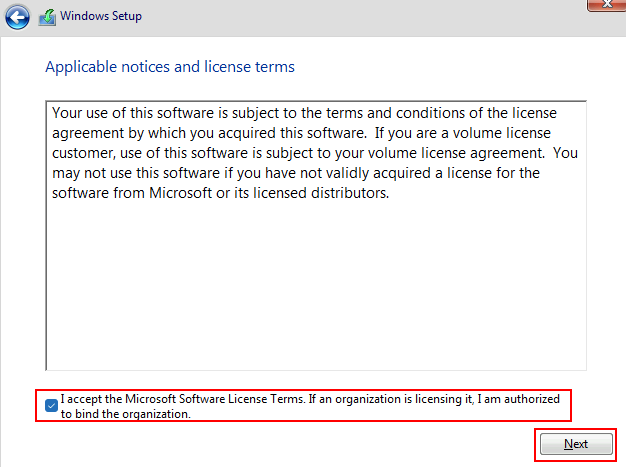
Task: Click the empty gray title bar area
Action: [359, 18]
